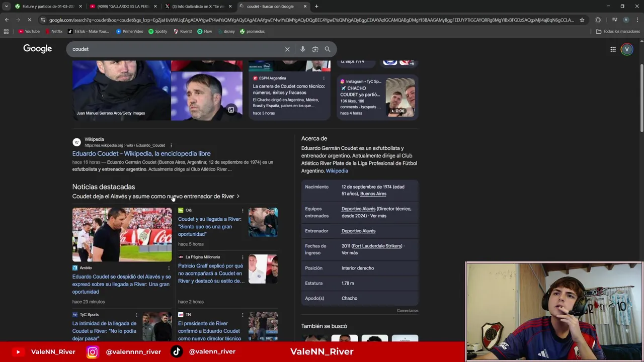
Task: Clear the search box with the X
Action: pos(287,49)
